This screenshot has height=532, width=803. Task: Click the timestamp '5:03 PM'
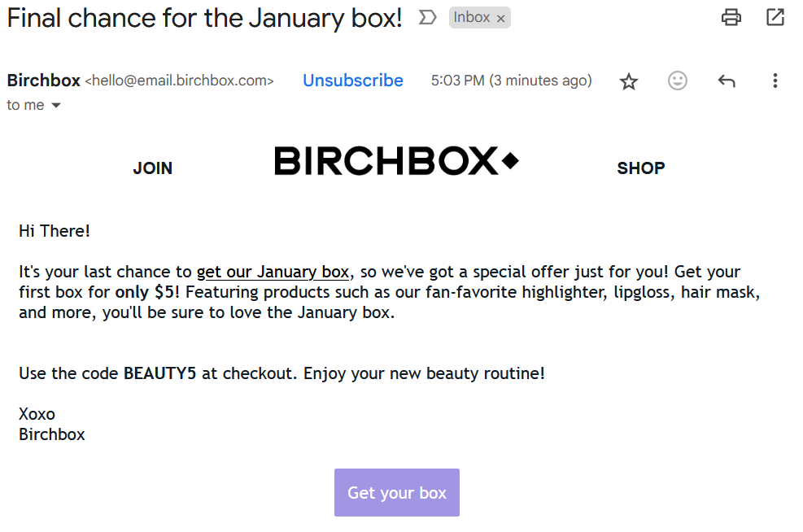454,81
